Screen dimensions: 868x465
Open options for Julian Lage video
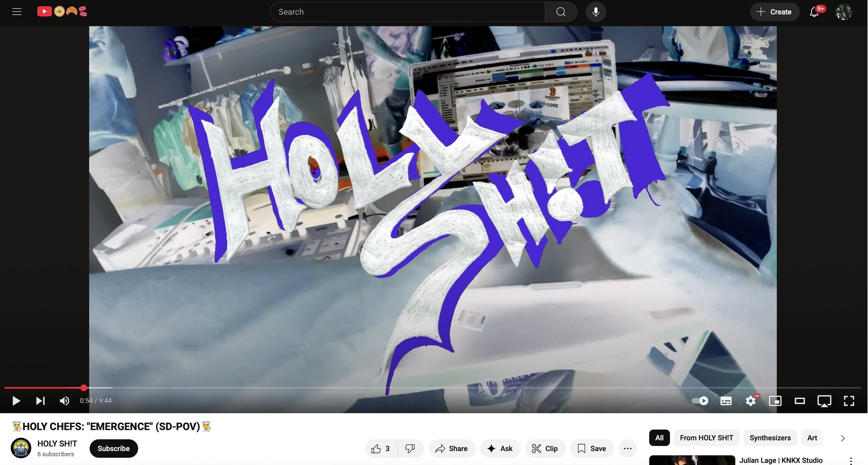(x=851, y=460)
